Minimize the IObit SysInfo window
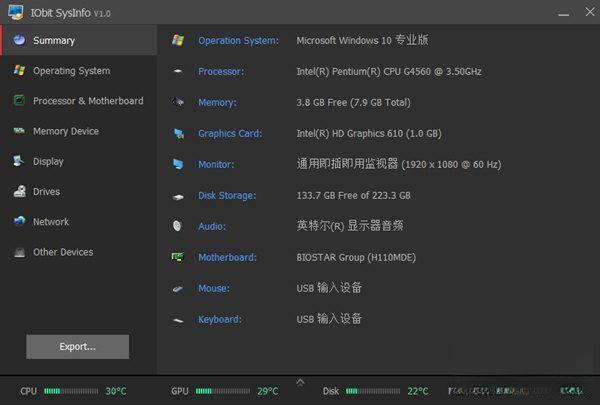Viewport: 600px width, 405px height. click(x=563, y=13)
